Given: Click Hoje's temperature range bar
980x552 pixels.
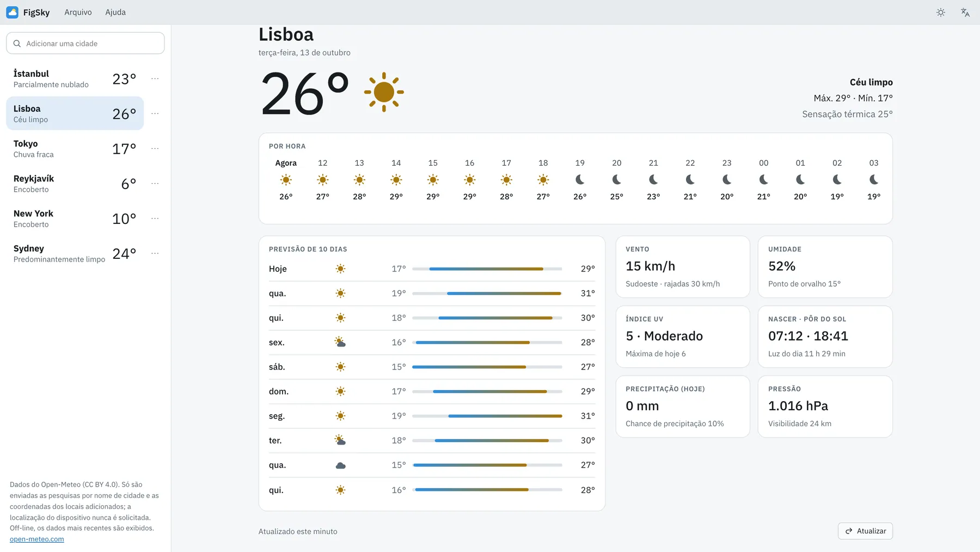Looking at the screenshot, I should click(487, 269).
